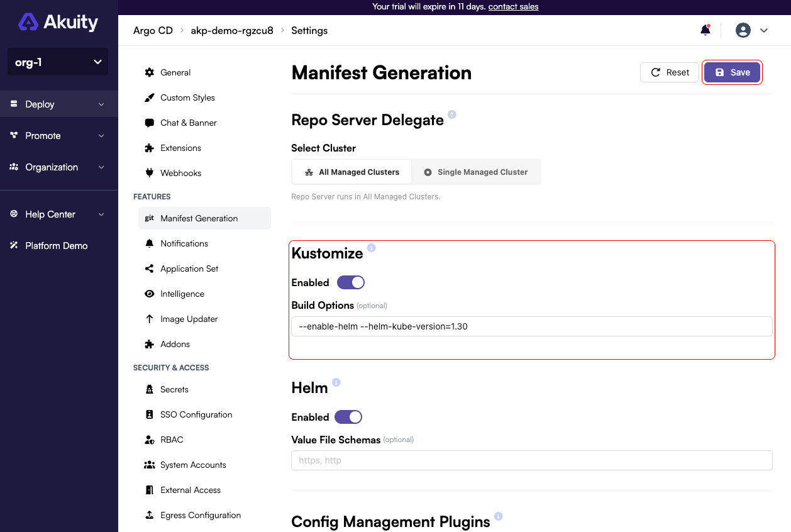Click the Extensions puzzle icon
Viewport: 791px width, 532px height.
[150, 148]
